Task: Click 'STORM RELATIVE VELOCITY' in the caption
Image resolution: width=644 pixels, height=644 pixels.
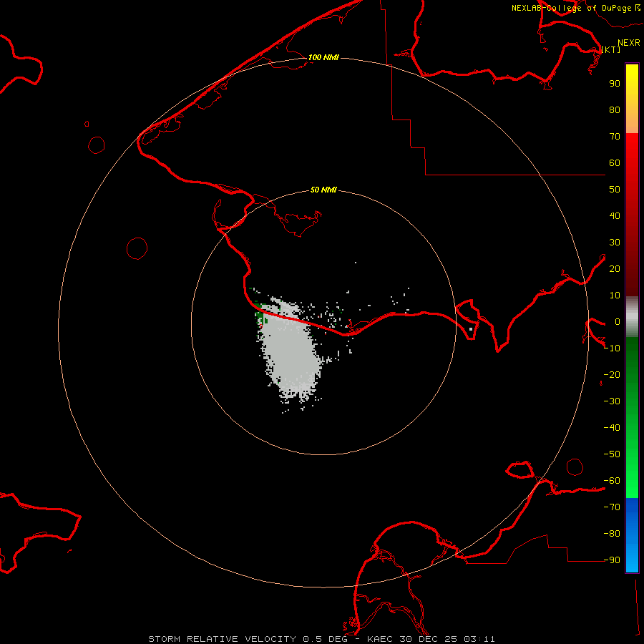Action: (x=222, y=639)
